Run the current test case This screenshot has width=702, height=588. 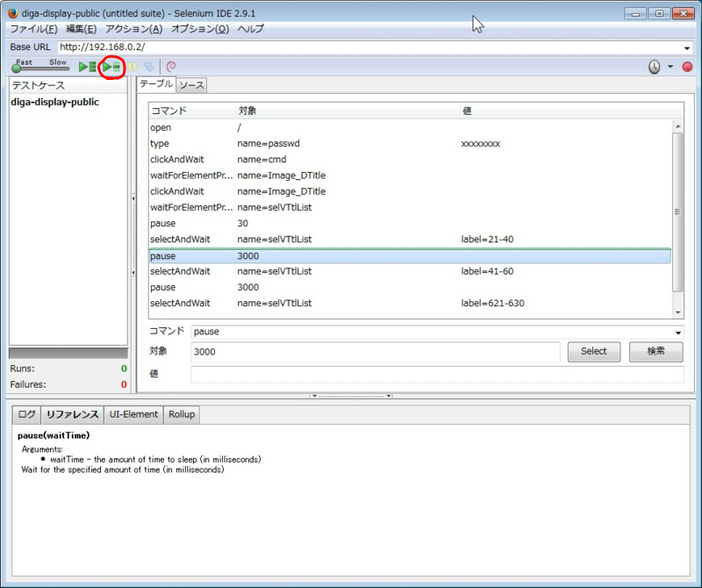coord(107,67)
